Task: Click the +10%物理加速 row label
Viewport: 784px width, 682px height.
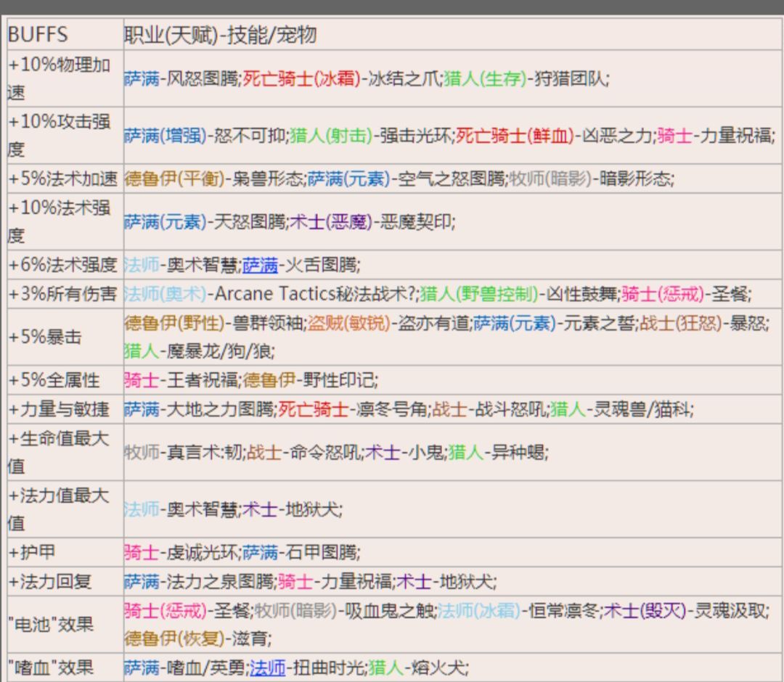Action: tap(62, 78)
